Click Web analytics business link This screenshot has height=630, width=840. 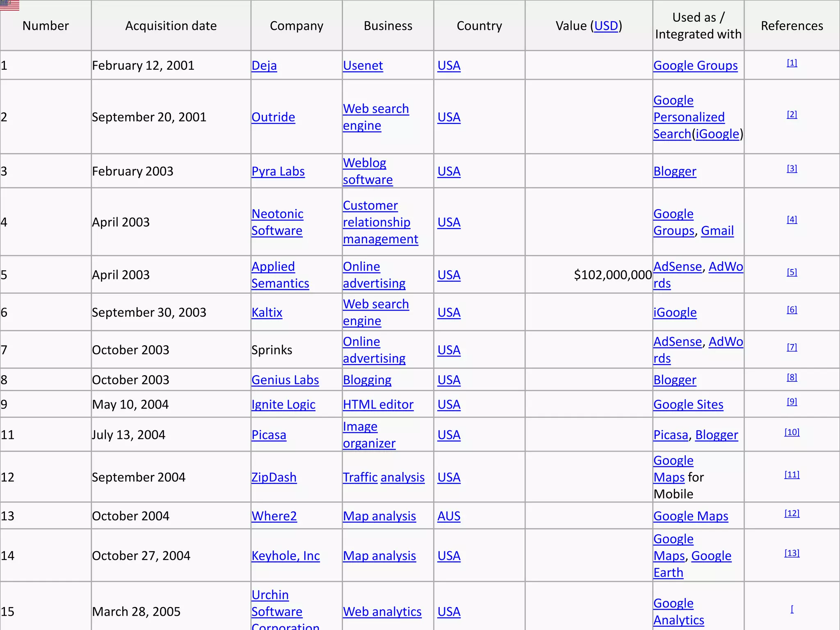tap(382, 612)
